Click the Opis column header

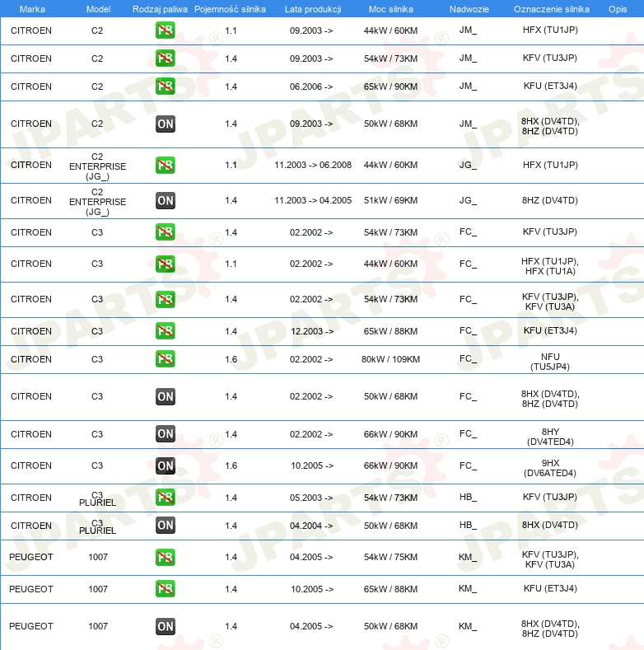pyautogui.click(x=617, y=8)
